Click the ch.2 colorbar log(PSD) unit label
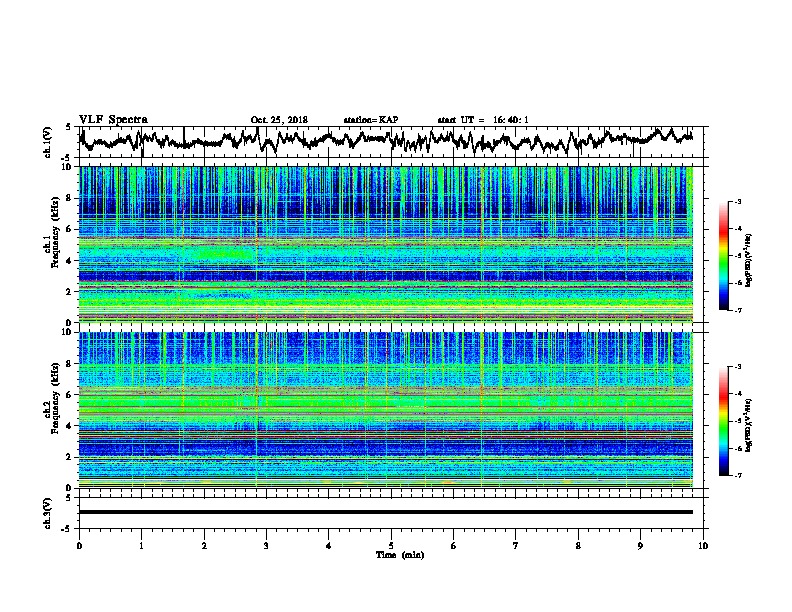Image resolution: width=792 pixels, height=612 pixels. click(x=749, y=425)
